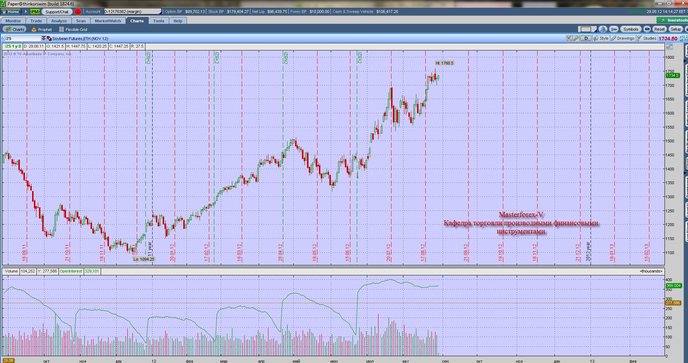
Task: Expand the Account selector dropdown
Action: coord(133,12)
